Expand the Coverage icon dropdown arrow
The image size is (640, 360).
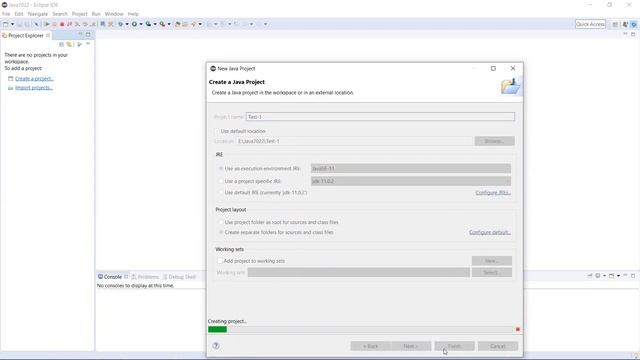pos(155,24)
